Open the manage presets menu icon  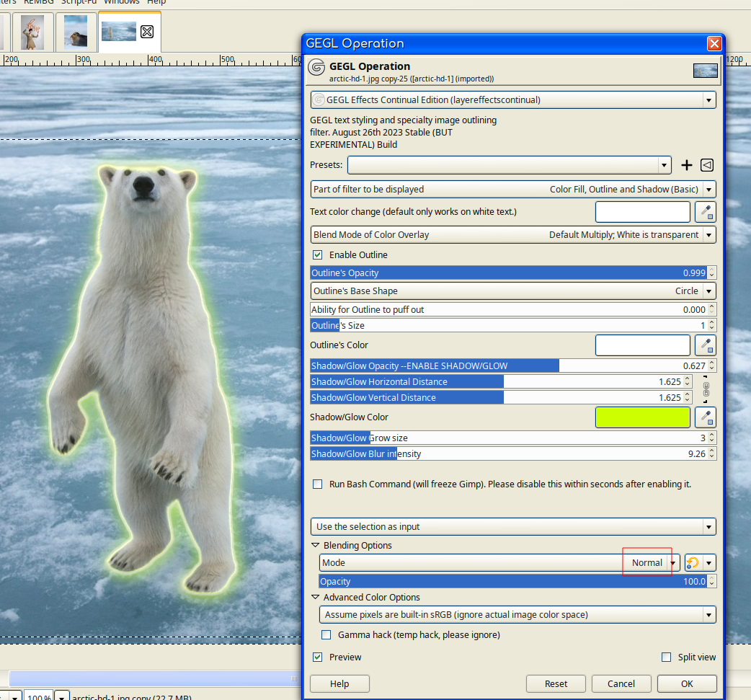(707, 165)
